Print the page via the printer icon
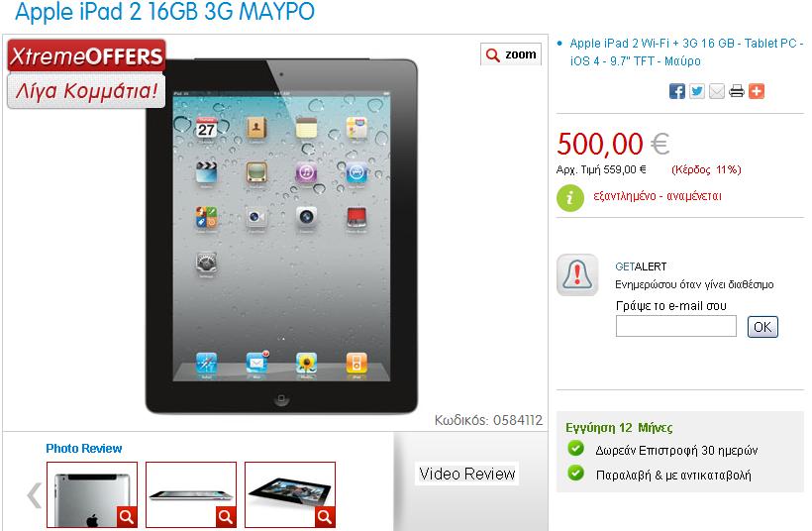 [737, 91]
